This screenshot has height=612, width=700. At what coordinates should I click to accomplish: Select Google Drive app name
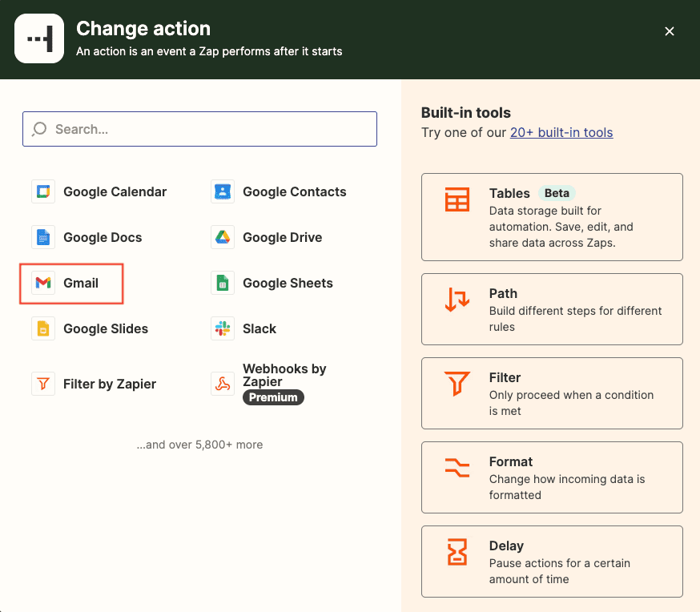coord(282,237)
